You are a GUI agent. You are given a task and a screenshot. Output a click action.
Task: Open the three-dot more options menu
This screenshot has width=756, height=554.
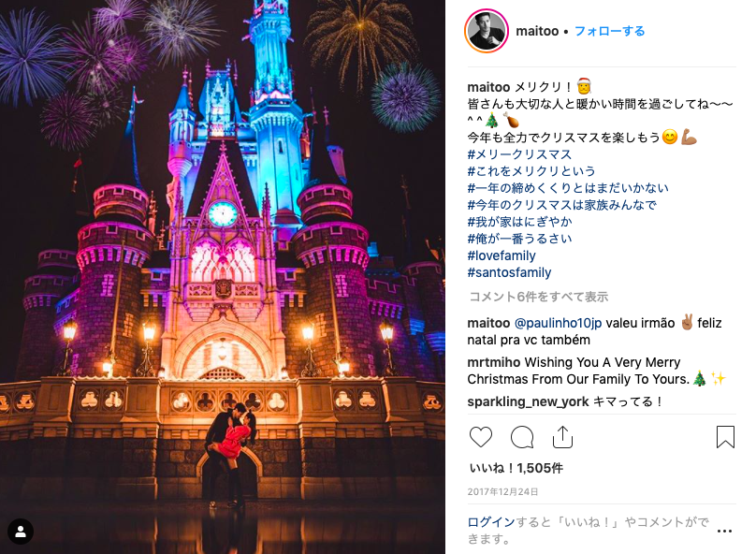pyautogui.click(x=724, y=531)
